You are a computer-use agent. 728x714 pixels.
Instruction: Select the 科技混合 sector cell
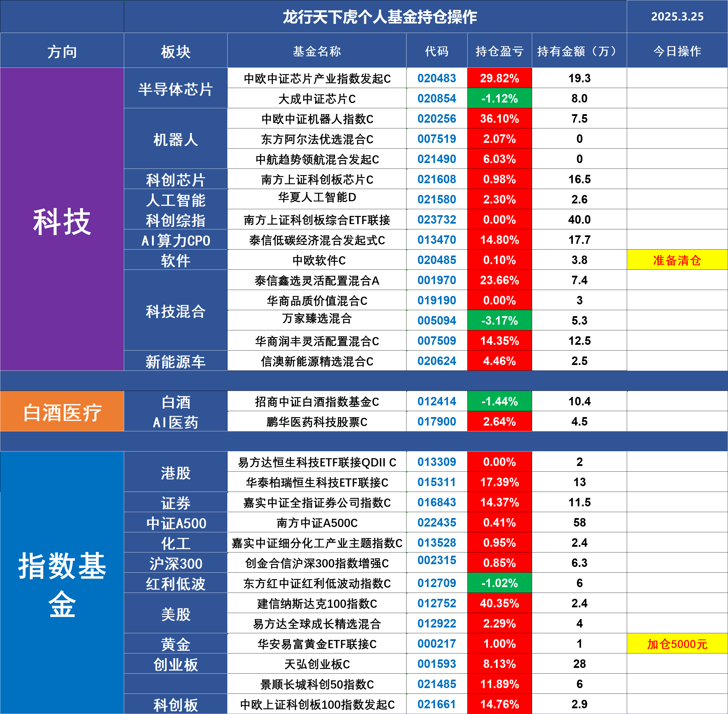click(175, 310)
